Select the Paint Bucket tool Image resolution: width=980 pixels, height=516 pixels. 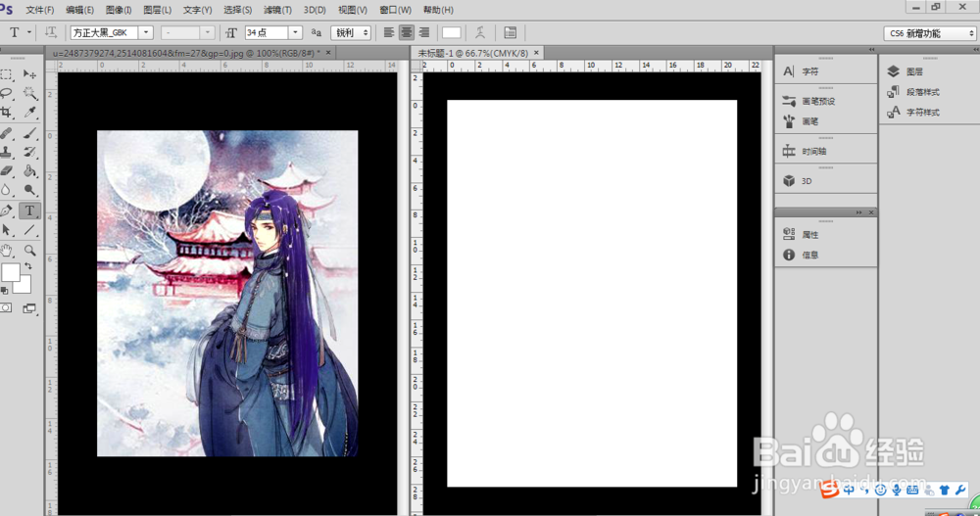[x=29, y=170]
